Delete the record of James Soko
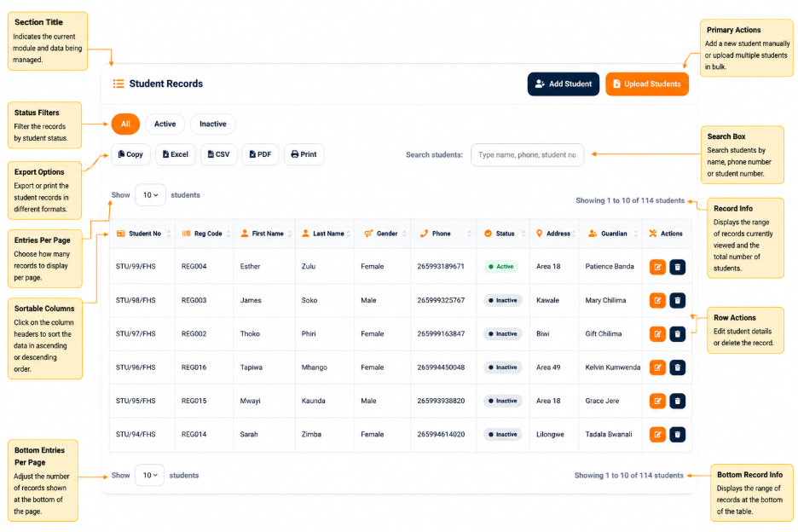Image resolution: width=798 pixels, height=532 pixels. [x=678, y=300]
